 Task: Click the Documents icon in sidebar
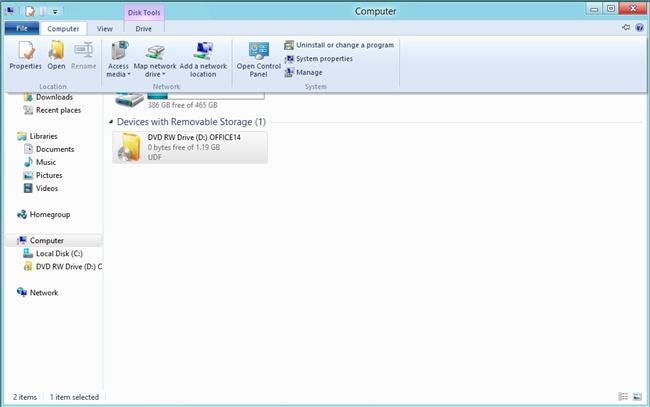28,149
